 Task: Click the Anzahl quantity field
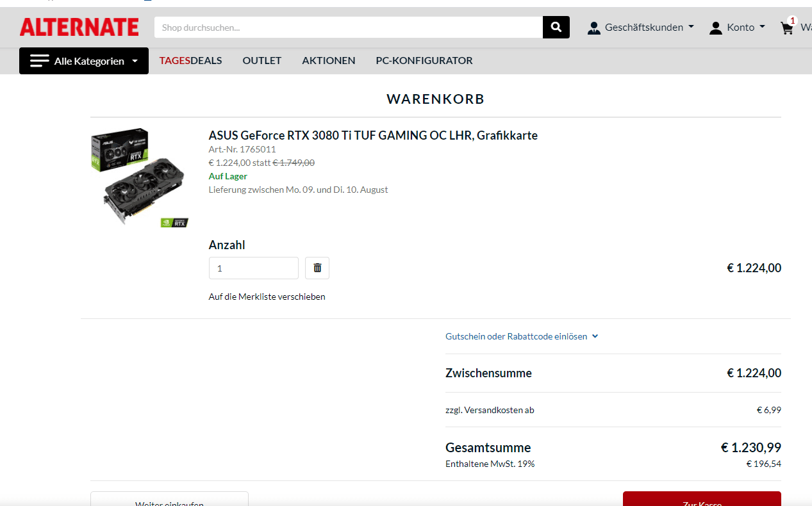click(x=254, y=268)
